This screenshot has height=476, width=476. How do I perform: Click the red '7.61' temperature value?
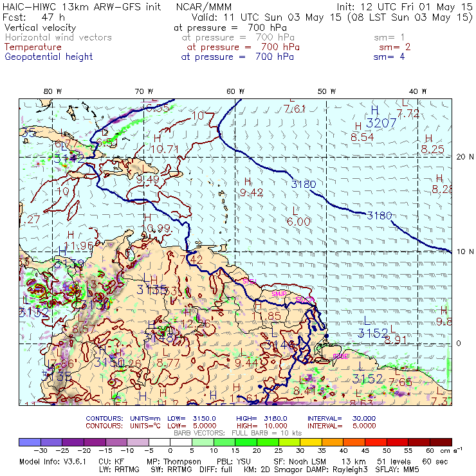[x=295, y=109]
